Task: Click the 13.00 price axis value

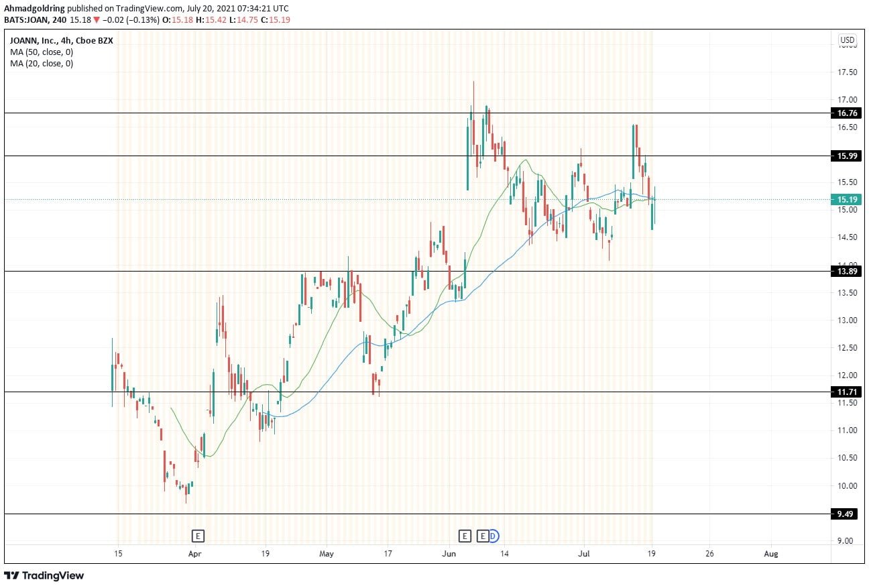Action: (847, 320)
